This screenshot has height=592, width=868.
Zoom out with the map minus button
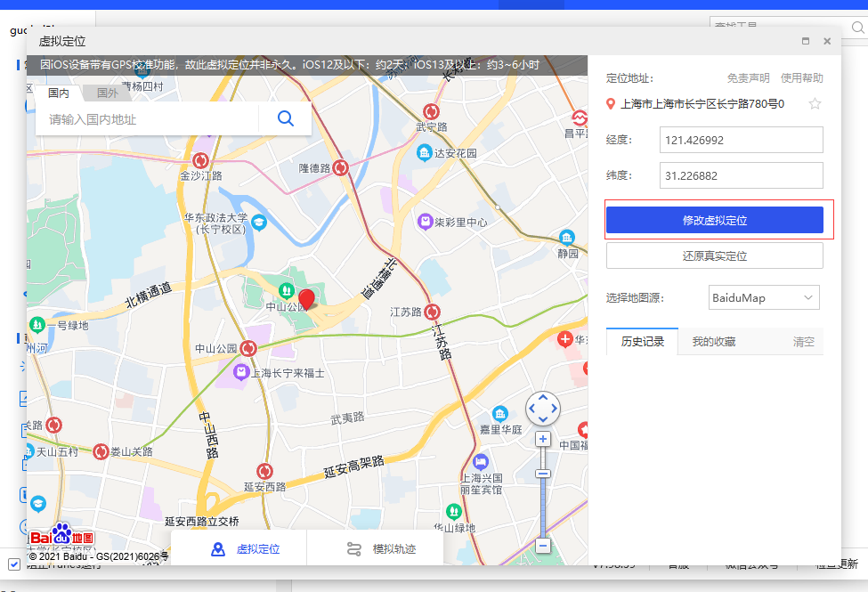click(x=542, y=545)
